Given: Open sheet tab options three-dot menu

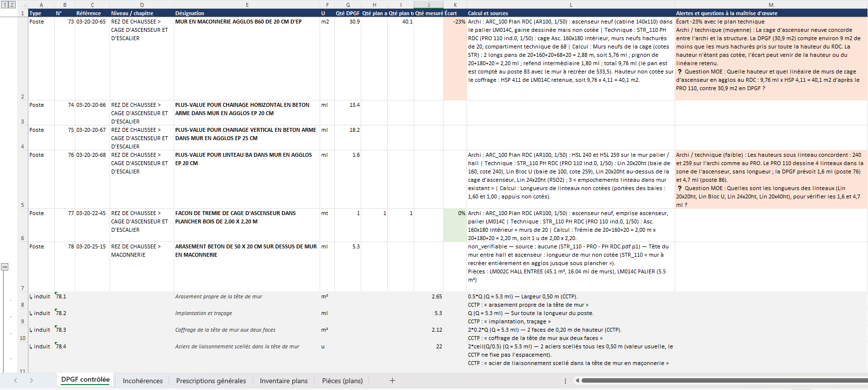Looking at the screenshot, I should tap(565, 381).
